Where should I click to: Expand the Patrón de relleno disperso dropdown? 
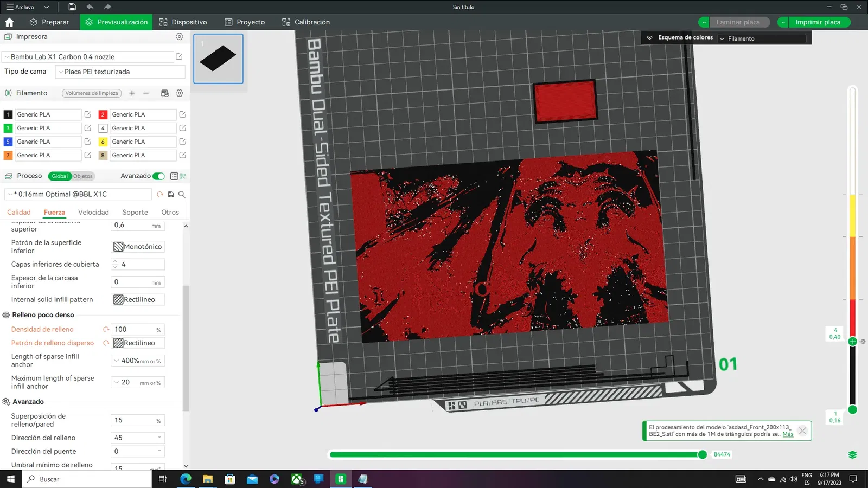[x=138, y=343]
